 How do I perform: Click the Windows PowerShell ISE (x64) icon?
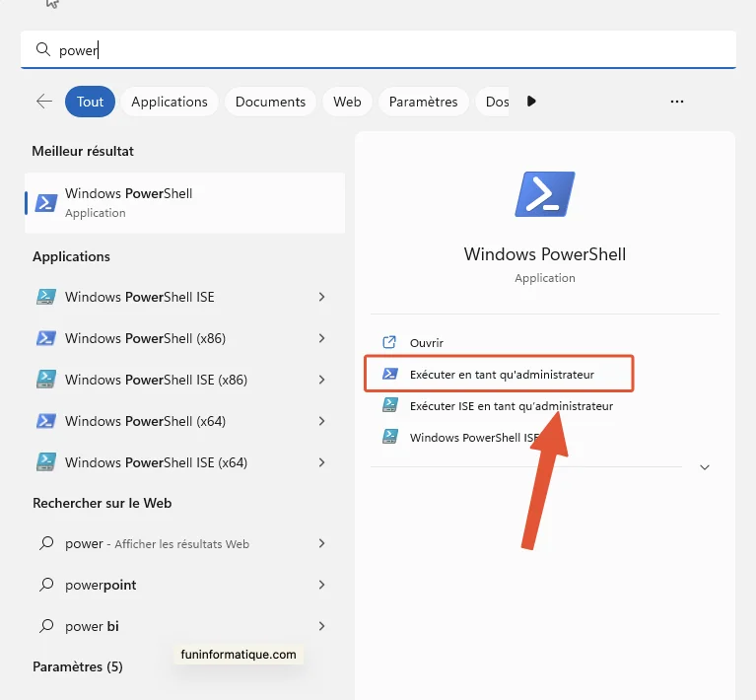pyautogui.click(x=46, y=462)
